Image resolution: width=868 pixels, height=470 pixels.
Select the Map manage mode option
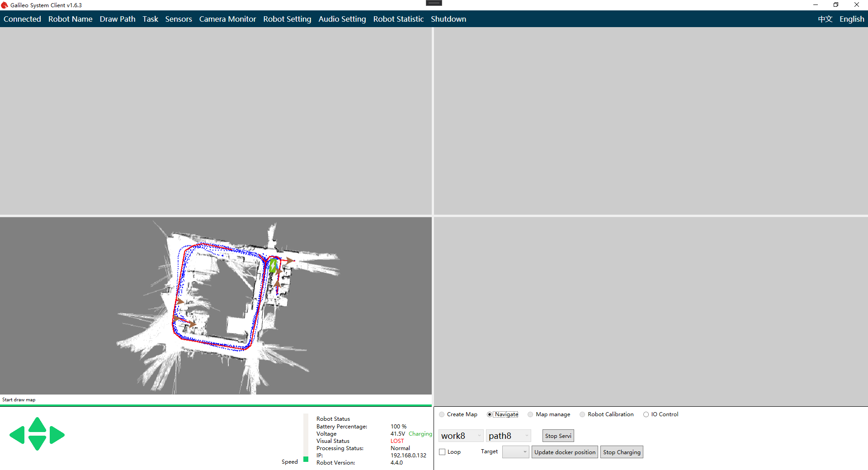(531, 414)
